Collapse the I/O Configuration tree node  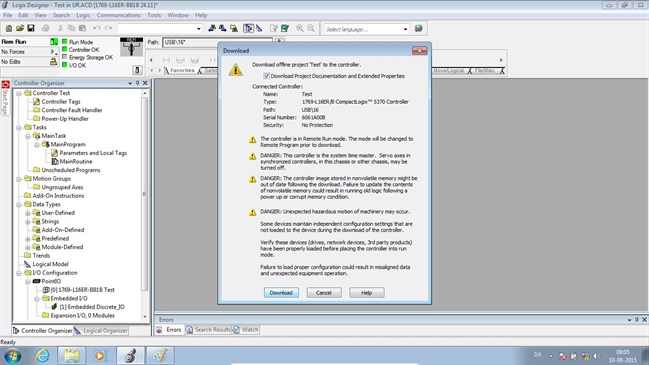coord(19,273)
